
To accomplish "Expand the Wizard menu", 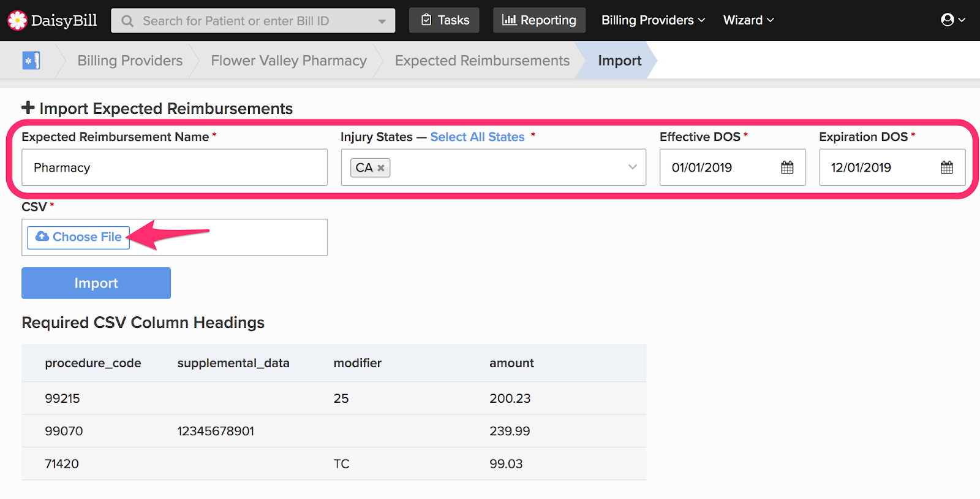I will pyautogui.click(x=748, y=20).
